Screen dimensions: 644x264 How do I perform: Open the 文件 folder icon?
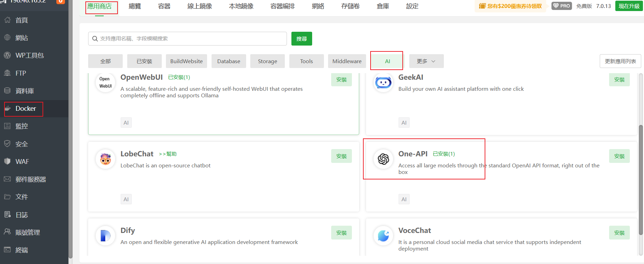click(x=7, y=197)
